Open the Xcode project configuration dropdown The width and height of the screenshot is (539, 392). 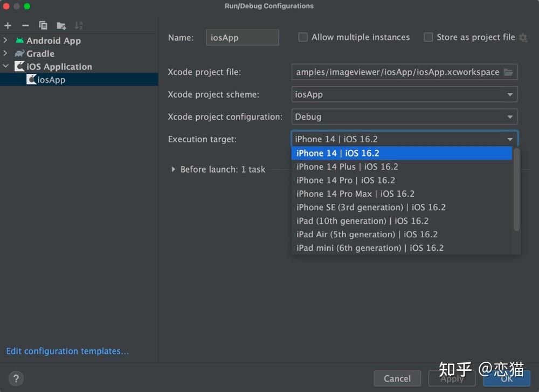[x=509, y=116]
